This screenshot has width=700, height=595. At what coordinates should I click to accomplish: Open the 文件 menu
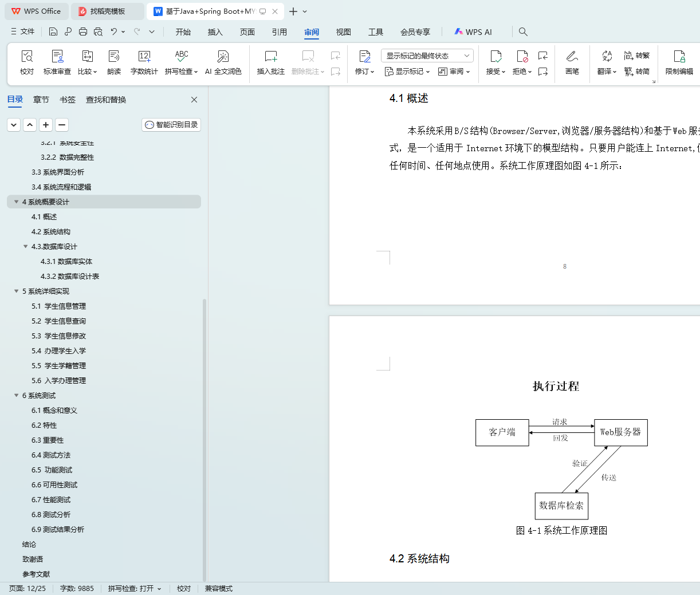pyautogui.click(x=23, y=31)
